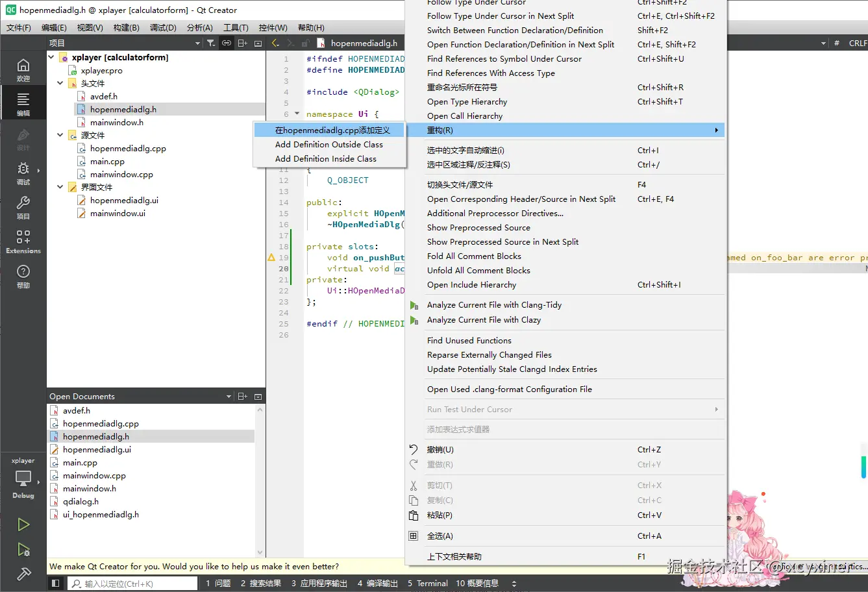Open hopenmediadlg.ui in Open Documents list
868x592 pixels.
97,449
